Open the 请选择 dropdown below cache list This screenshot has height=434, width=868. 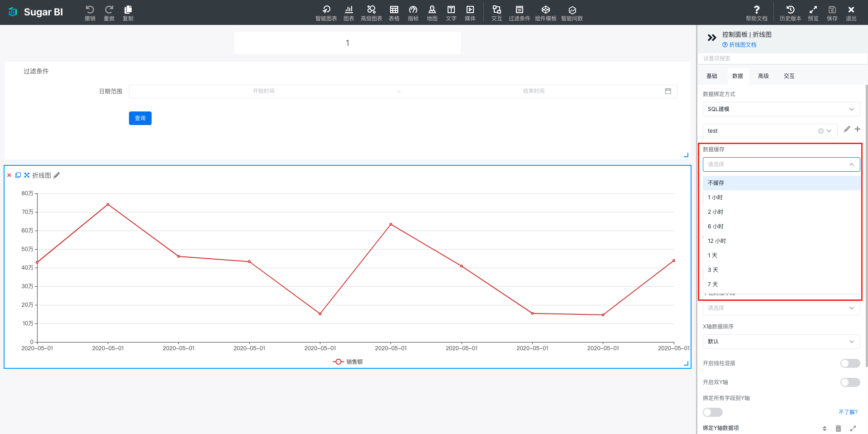781,308
